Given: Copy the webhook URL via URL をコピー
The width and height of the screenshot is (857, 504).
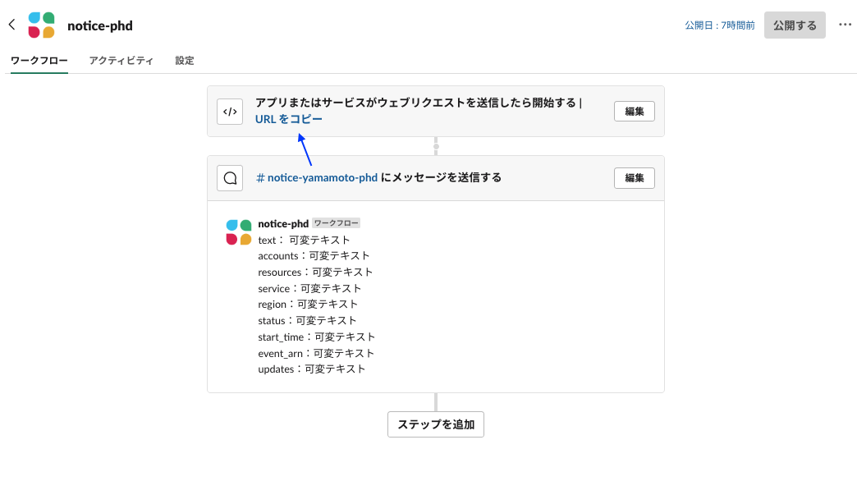Looking at the screenshot, I should 289,119.
